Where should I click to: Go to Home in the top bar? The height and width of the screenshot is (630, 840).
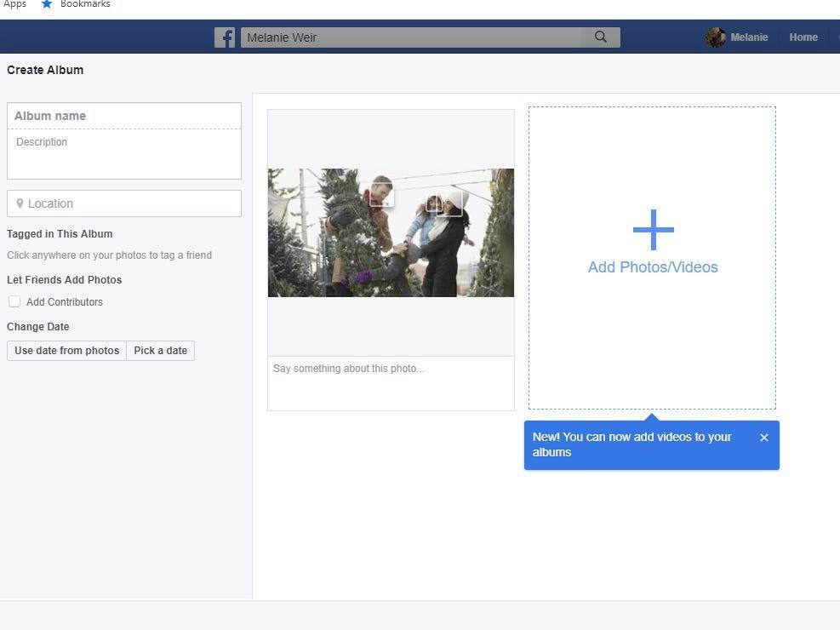[x=803, y=37]
